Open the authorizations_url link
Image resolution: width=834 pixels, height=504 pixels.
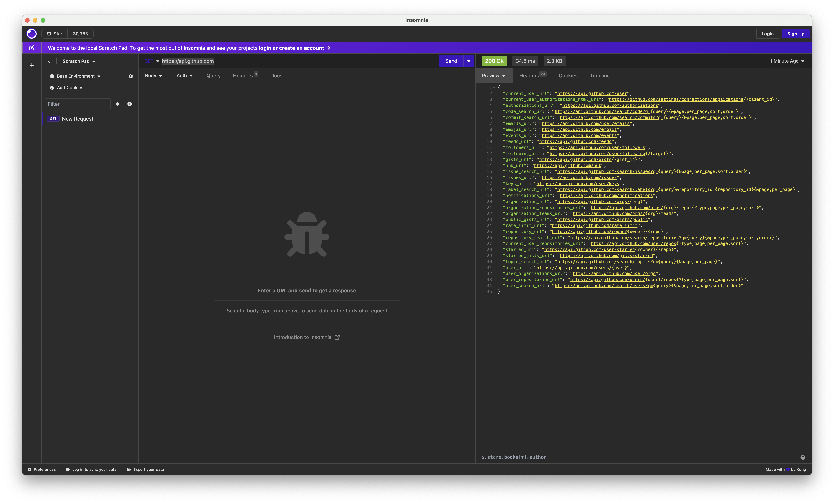pos(610,106)
